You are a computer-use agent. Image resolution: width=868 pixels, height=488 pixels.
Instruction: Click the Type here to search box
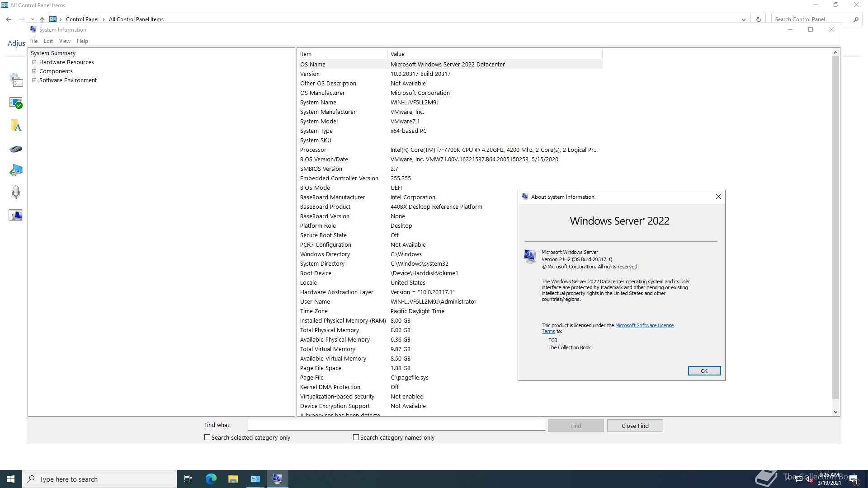coord(99,479)
